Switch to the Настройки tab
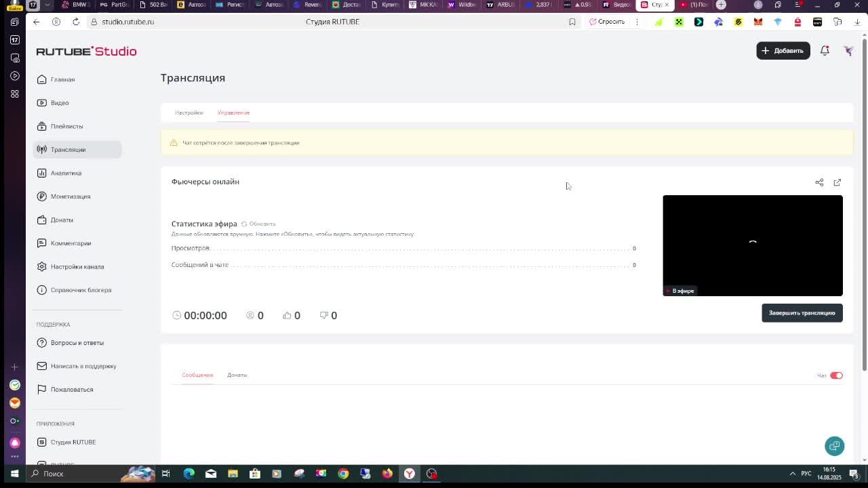 pyautogui.click(x=189, y=113)
